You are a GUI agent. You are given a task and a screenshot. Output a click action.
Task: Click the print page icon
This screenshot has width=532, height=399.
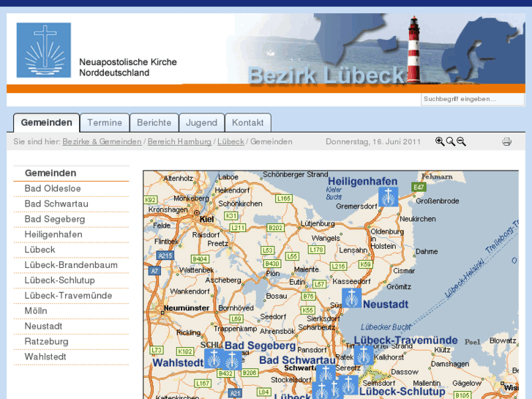506,141
